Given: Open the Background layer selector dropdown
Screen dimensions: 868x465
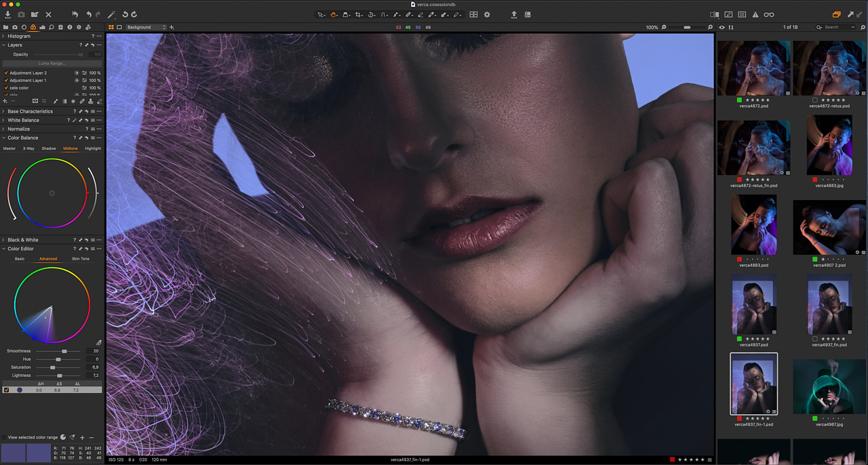Looking at the screenshot, I should tap(146, 27).
